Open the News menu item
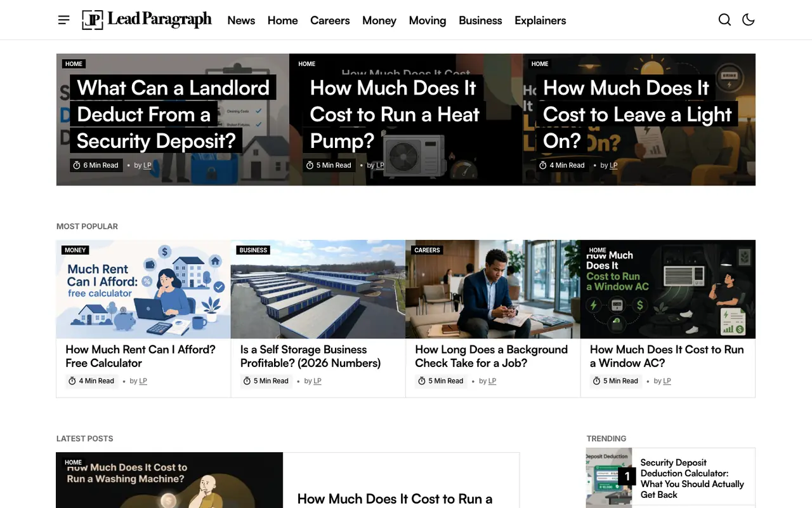This screenshot has width=812, height=508. pos(241,20)
